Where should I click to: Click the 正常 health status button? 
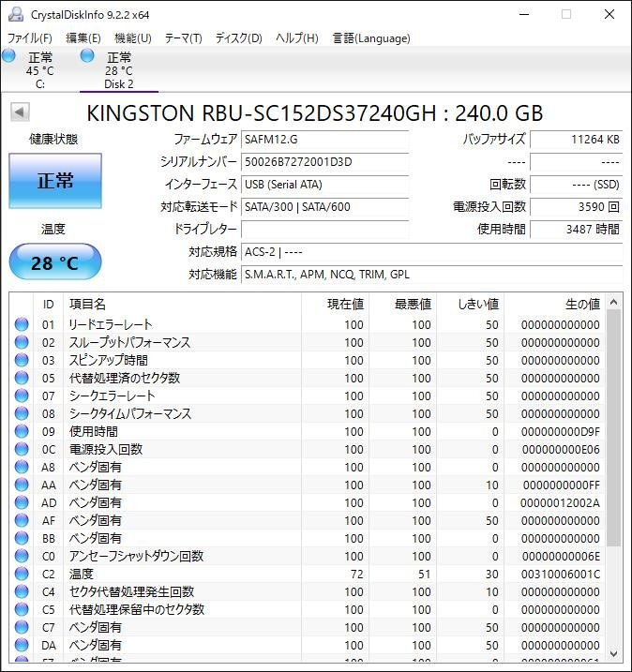coord(55,181)
